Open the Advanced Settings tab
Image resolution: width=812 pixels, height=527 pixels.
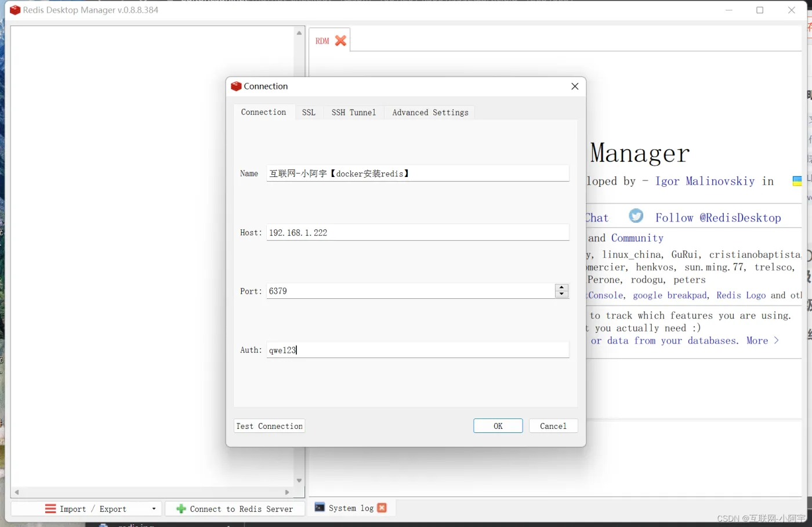(430, 113)
